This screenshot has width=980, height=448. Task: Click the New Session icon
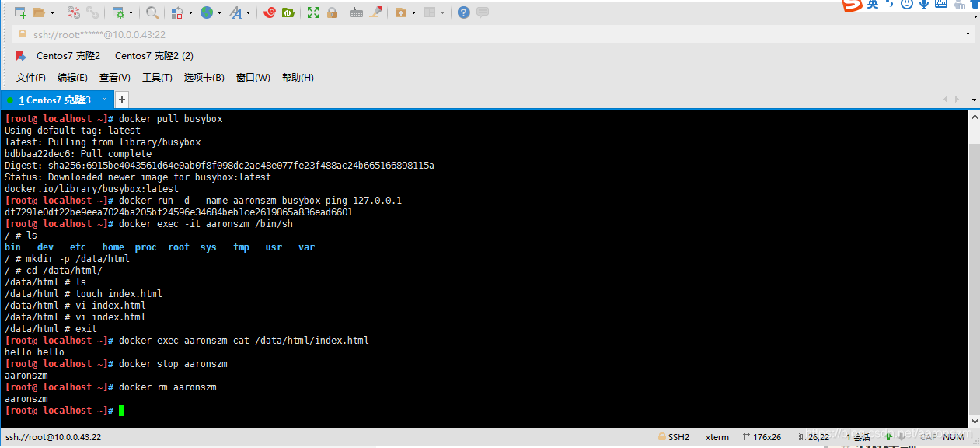coord(21,12)
